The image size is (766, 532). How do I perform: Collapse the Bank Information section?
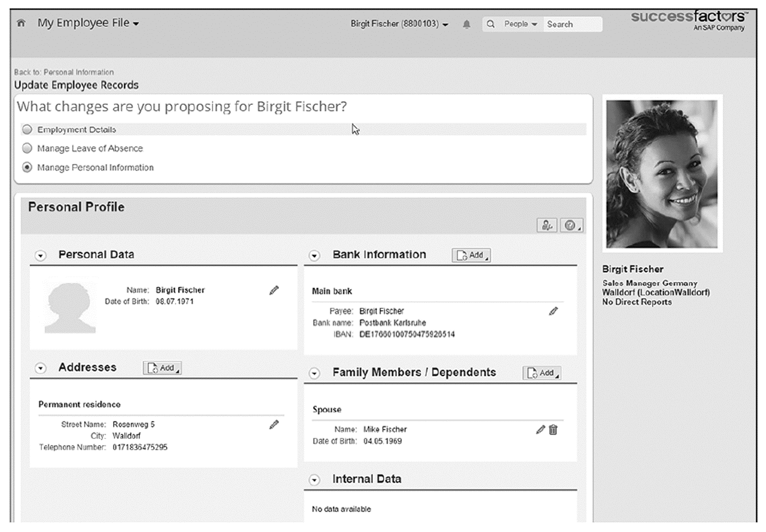click(315, 255)
